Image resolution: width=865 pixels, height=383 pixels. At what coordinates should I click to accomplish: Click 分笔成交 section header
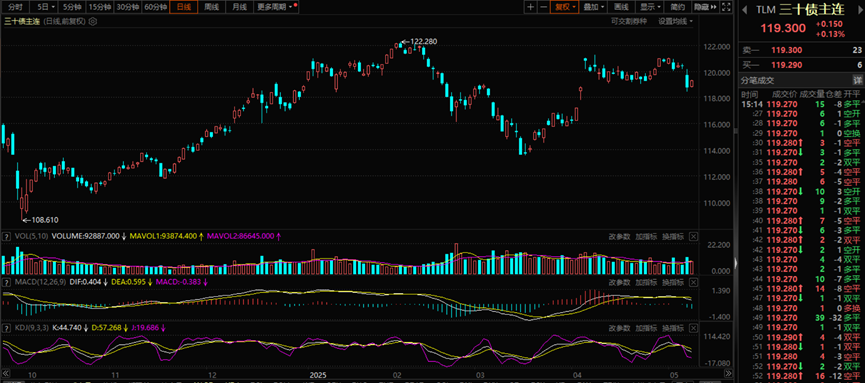[757, 81]
